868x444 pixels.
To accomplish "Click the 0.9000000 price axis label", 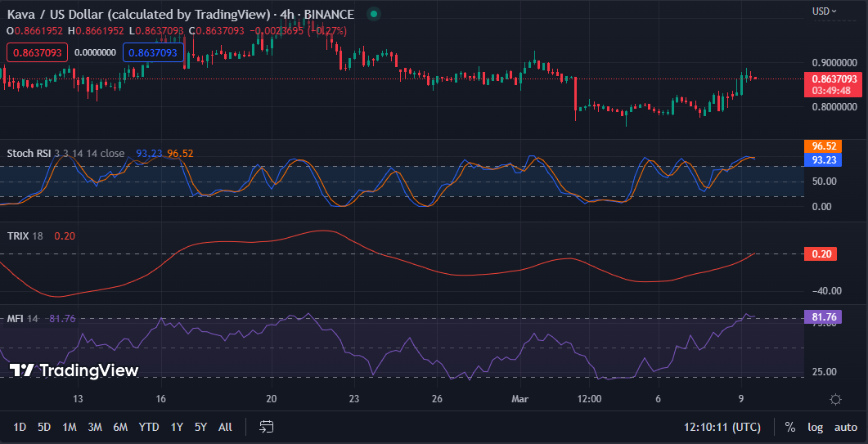I will tap(834, 63).
